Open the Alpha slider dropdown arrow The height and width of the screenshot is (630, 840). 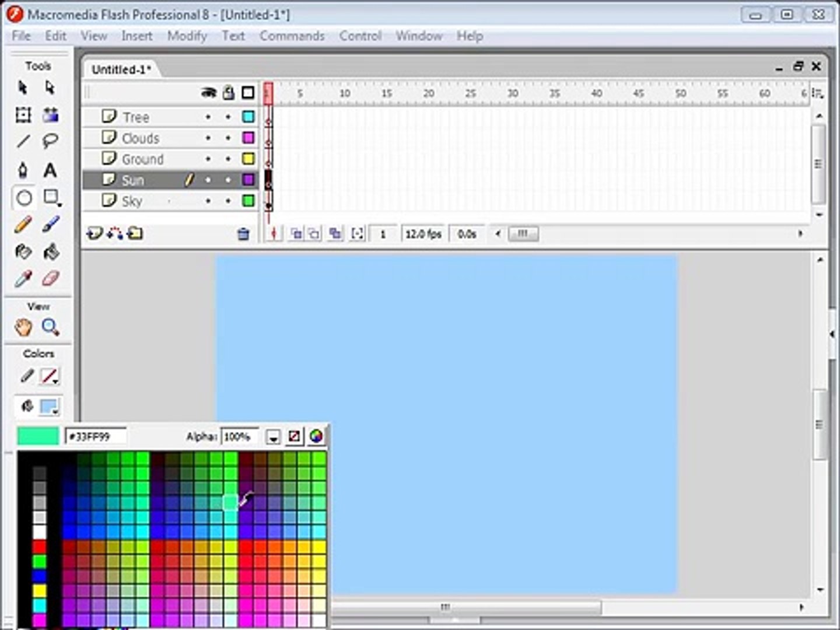[x=273, y=437]
